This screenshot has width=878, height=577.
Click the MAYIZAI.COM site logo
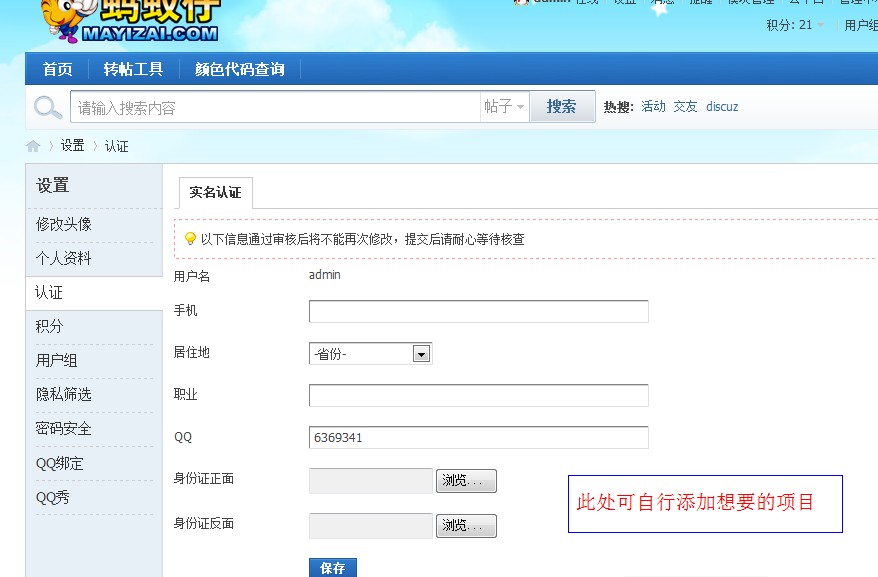pyautogui.click(x=130, y=21)
